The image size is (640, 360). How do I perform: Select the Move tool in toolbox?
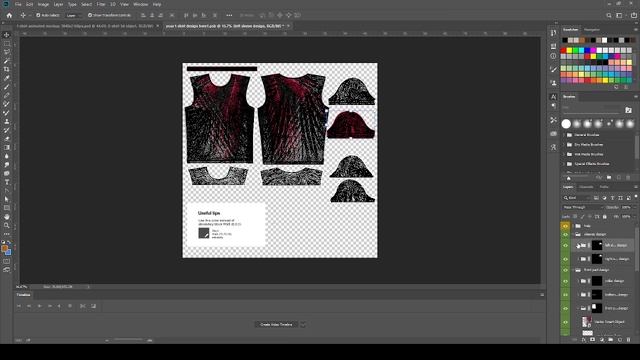[x=7, y=35]
